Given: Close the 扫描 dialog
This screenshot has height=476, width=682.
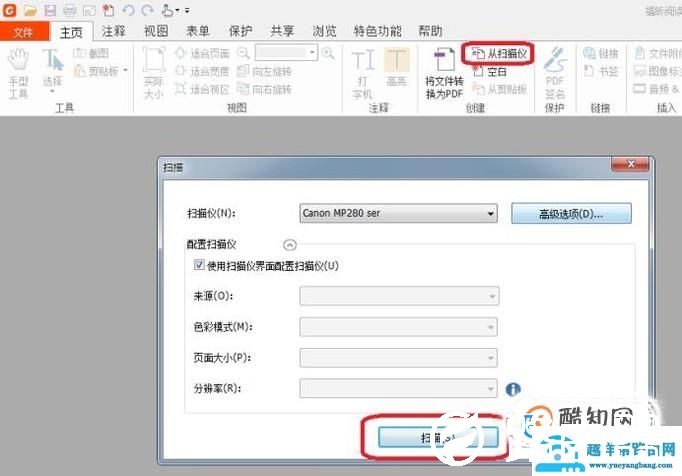Looking at the screenshot, I should tap(630, 164).
